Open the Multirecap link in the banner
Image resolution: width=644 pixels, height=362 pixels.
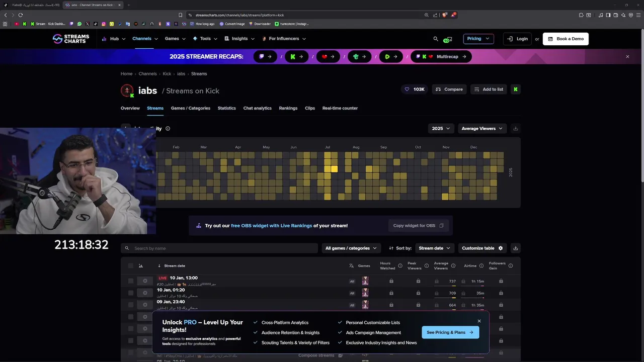click(x=441, y=57)
